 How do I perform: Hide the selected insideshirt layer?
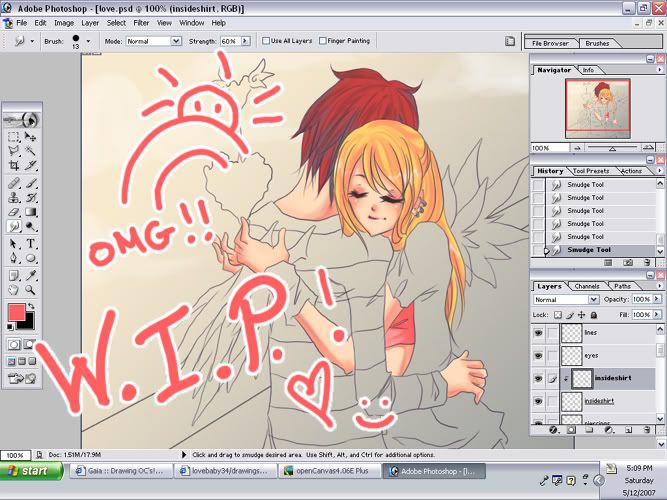pyautogui.click(x=539, y=378)
